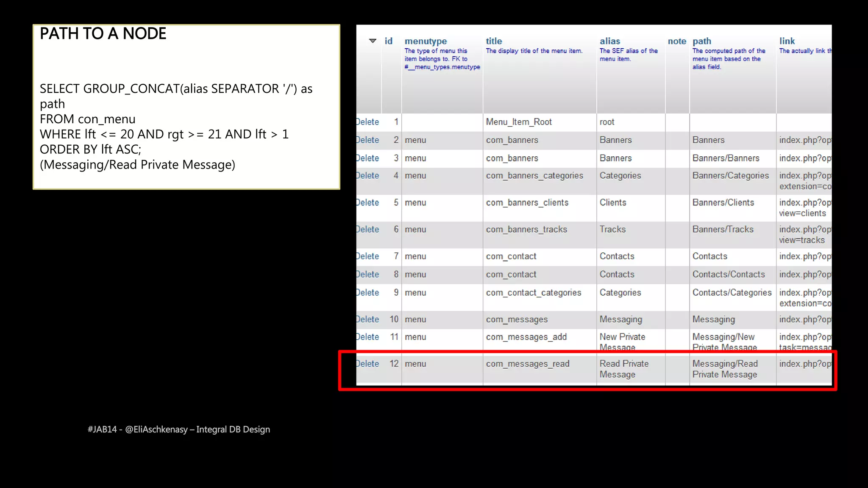Viewport: 868px width, 488px height.
Task: Click the FROM con_menu line of query
Action: pos(88,119)
